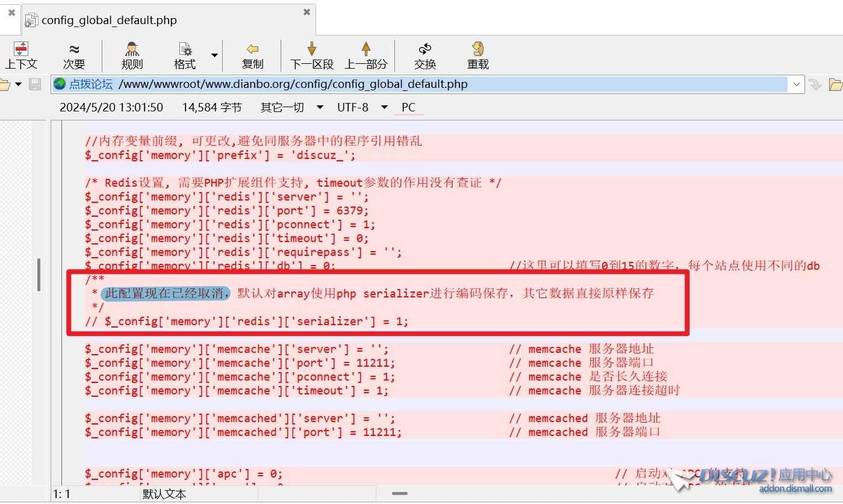843x504 pixels.
Task: Close the leftmost session tab
Action: 11,12
